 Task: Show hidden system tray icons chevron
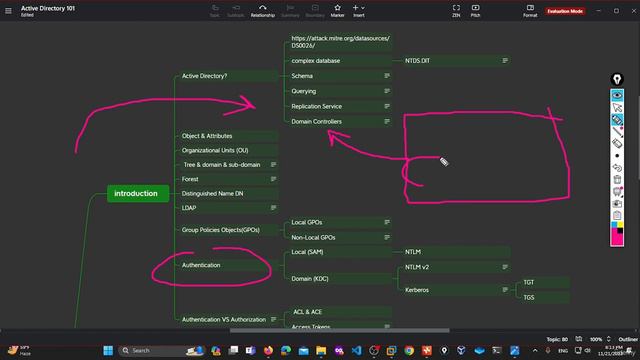pos(535,350)
